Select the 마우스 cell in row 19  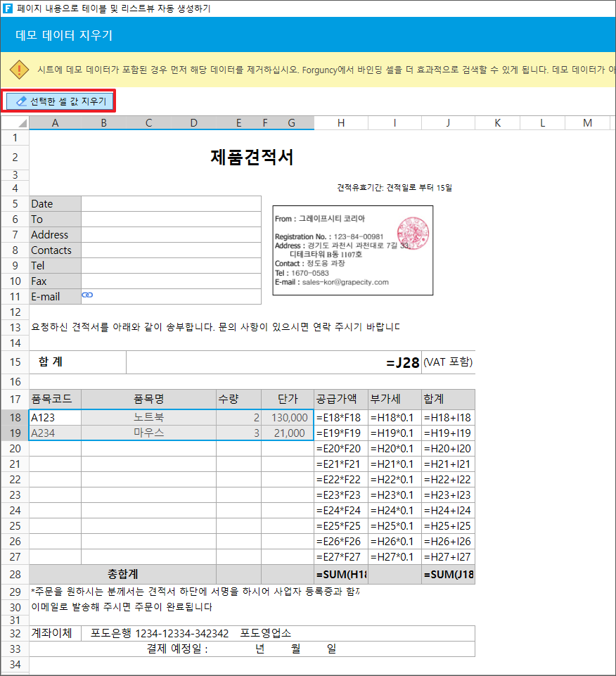point(148,433)
